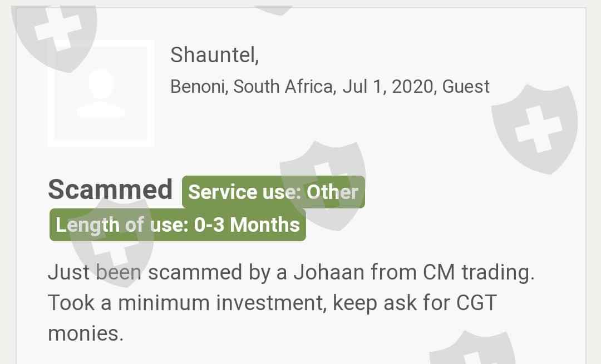Click the reviewer avatar silhouette icon
This screenshot has width=601, height=364.
point(101,93)
